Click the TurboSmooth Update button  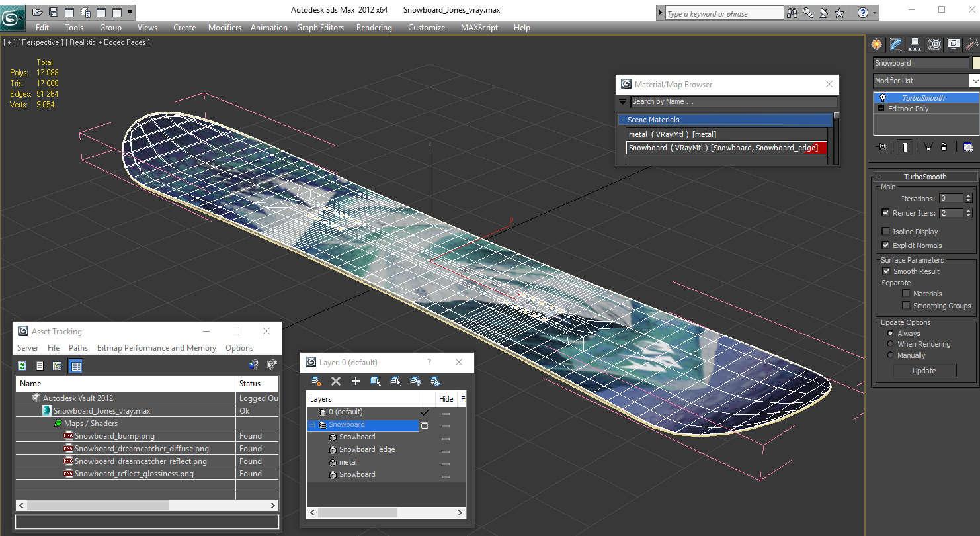[x=924, y=371]
